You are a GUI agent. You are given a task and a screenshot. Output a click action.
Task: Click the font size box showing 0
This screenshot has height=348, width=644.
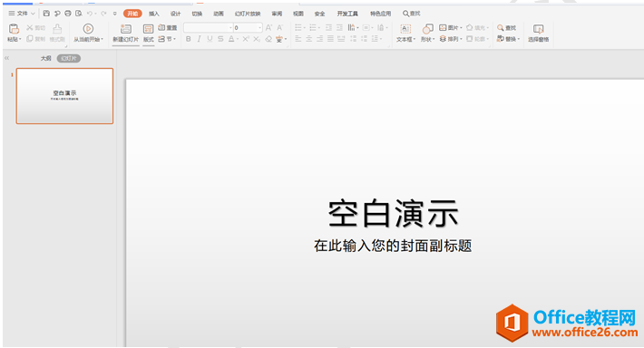pos(248,28)
